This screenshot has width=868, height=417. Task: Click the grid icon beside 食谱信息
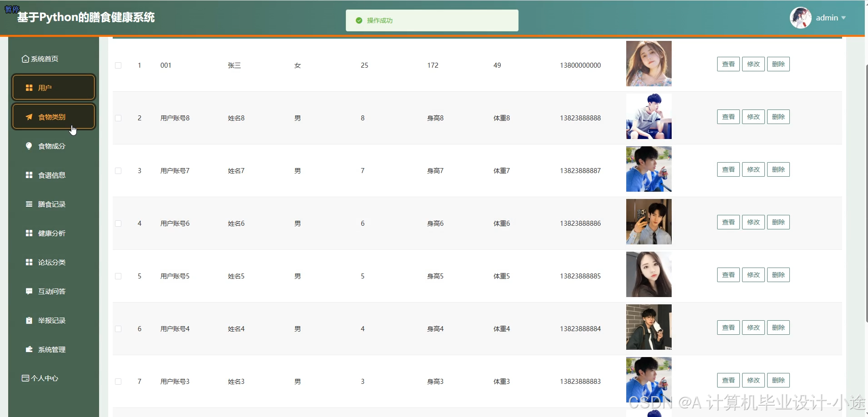pyautogui.click(x=29, y=175)
